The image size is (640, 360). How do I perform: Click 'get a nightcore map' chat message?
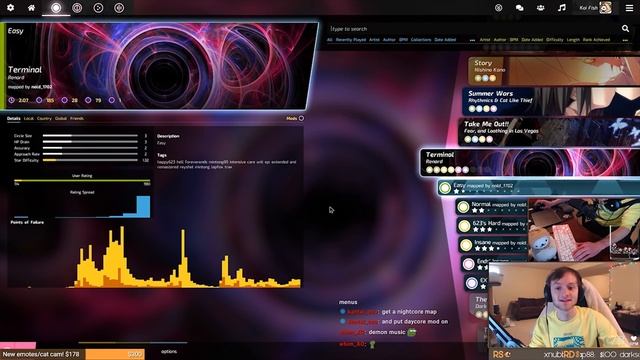click(x=409, y=311)
